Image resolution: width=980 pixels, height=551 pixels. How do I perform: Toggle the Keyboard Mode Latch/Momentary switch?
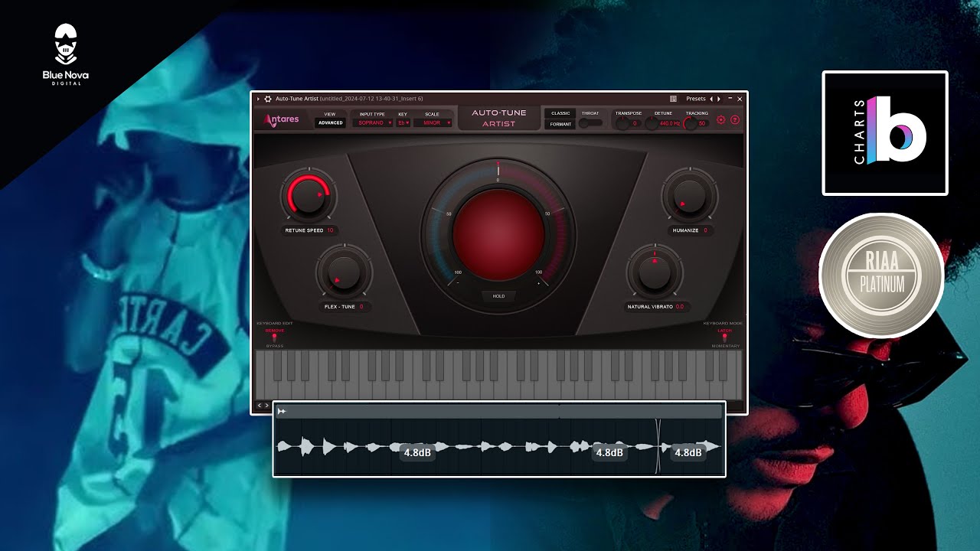click(724, 337)
